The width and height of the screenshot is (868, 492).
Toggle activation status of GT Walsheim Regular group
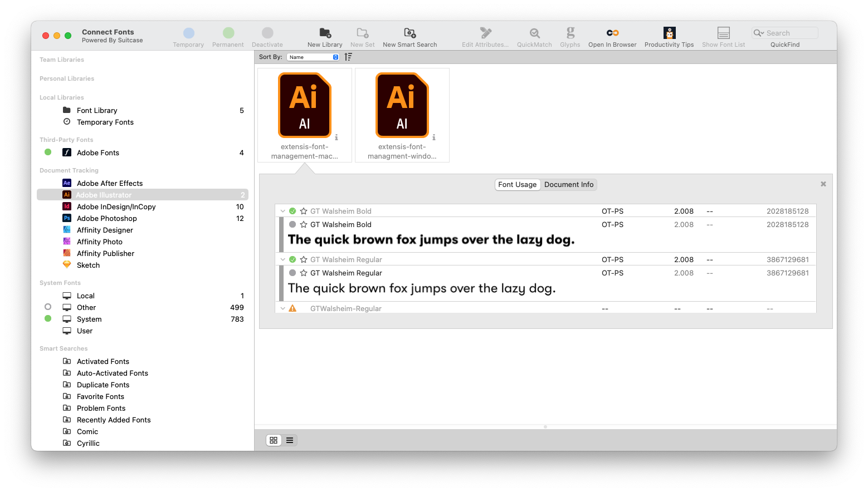click(292, 259)
